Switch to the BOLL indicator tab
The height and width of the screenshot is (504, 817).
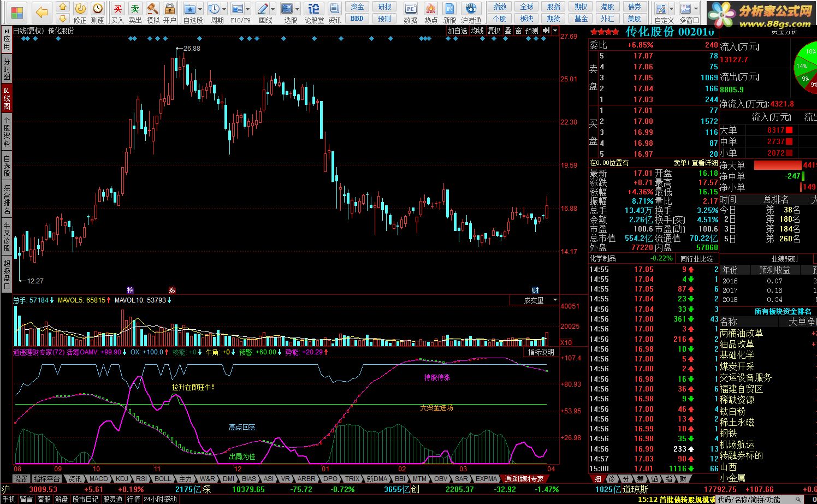[x=163, y=478]
